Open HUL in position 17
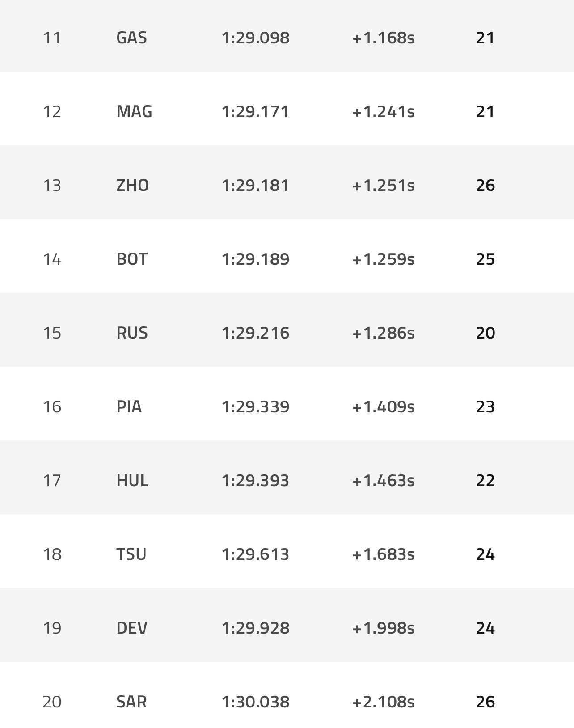574x728 pixels. [132, 480]
